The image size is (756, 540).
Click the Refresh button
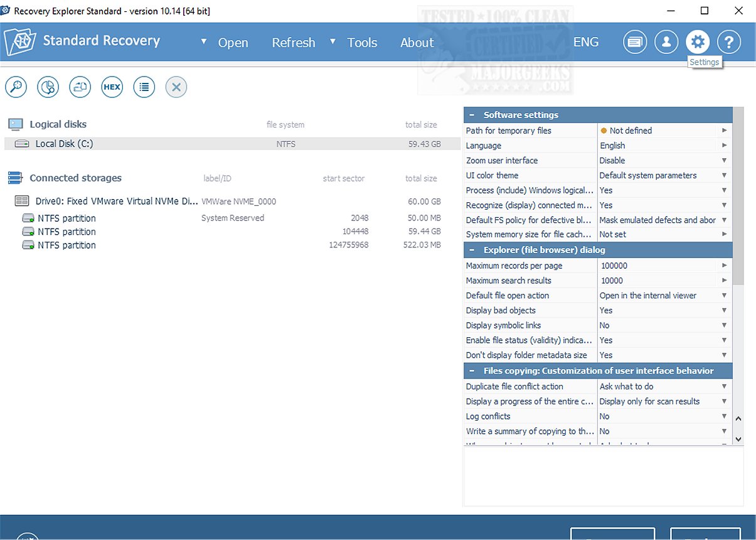tap(293, 43)
